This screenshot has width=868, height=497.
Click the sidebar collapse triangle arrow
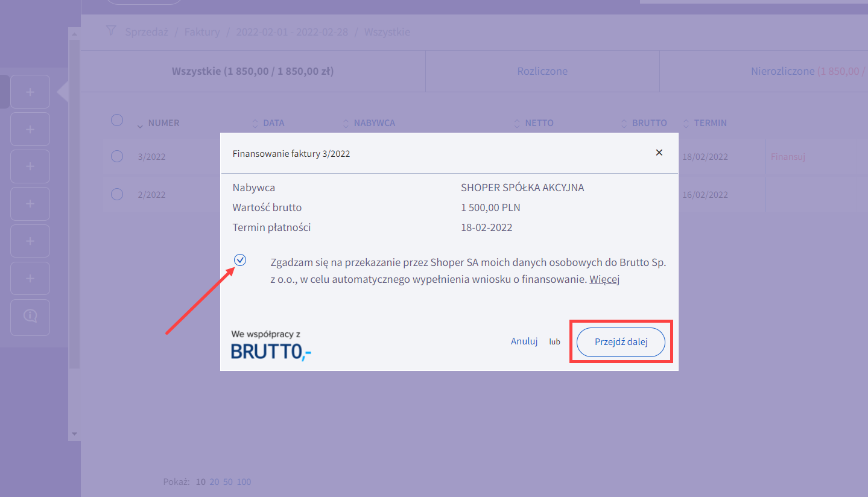pyautogui.click(x=63, y=92)
